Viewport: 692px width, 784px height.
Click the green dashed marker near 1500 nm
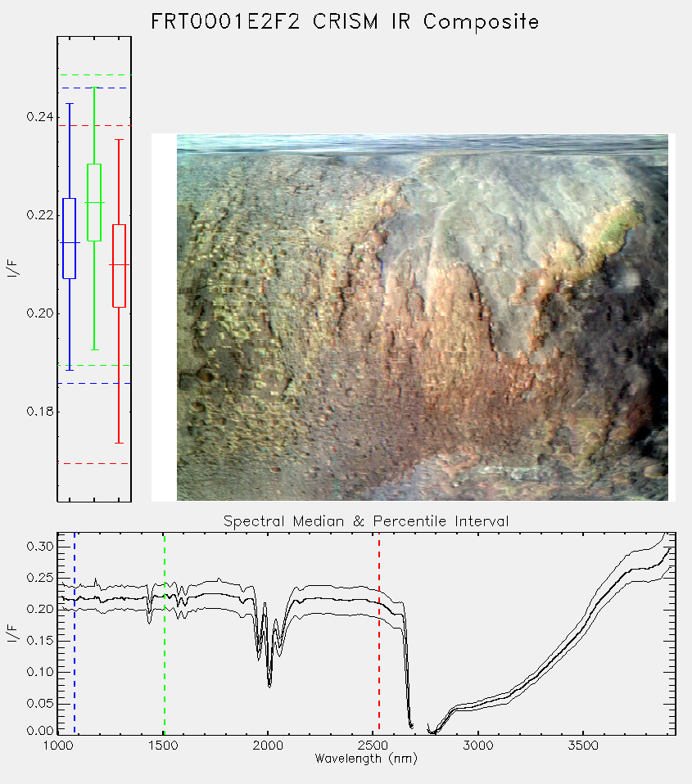[x=165, y=633]
